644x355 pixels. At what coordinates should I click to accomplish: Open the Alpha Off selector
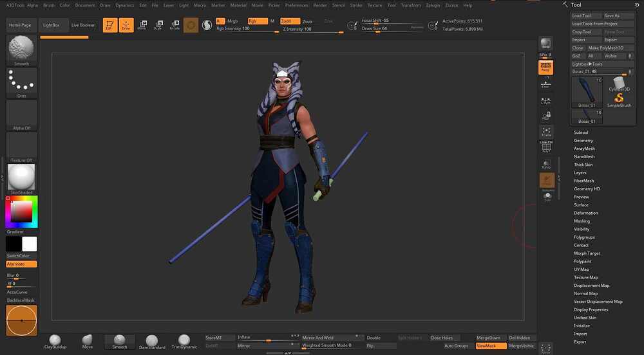[x=21, y=115]
